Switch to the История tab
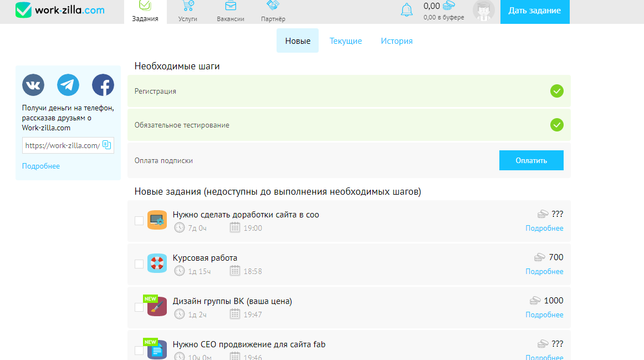The image size is (644, 360). coord(397,40)
